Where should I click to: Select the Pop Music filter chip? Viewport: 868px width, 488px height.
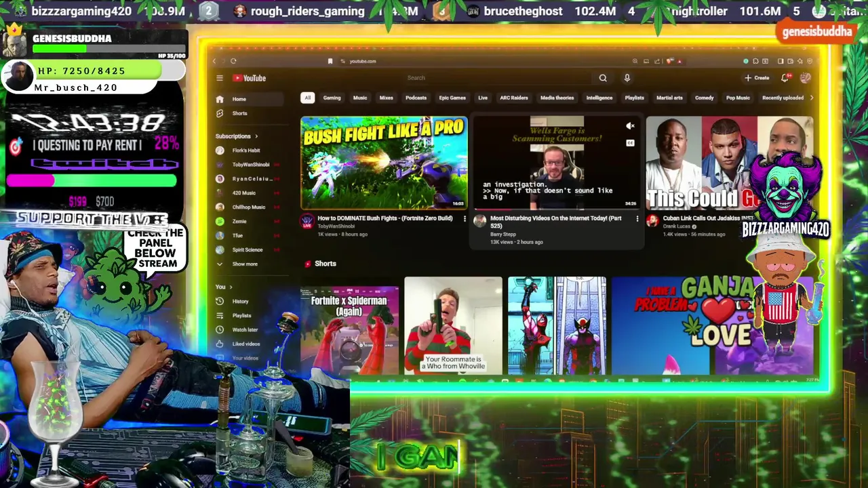738,98
